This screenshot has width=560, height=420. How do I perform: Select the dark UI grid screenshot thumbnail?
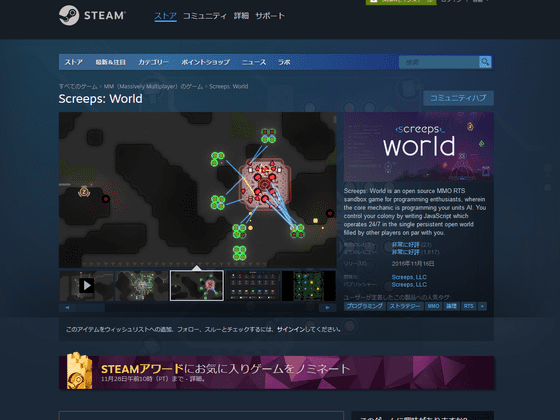coord(253,285)
